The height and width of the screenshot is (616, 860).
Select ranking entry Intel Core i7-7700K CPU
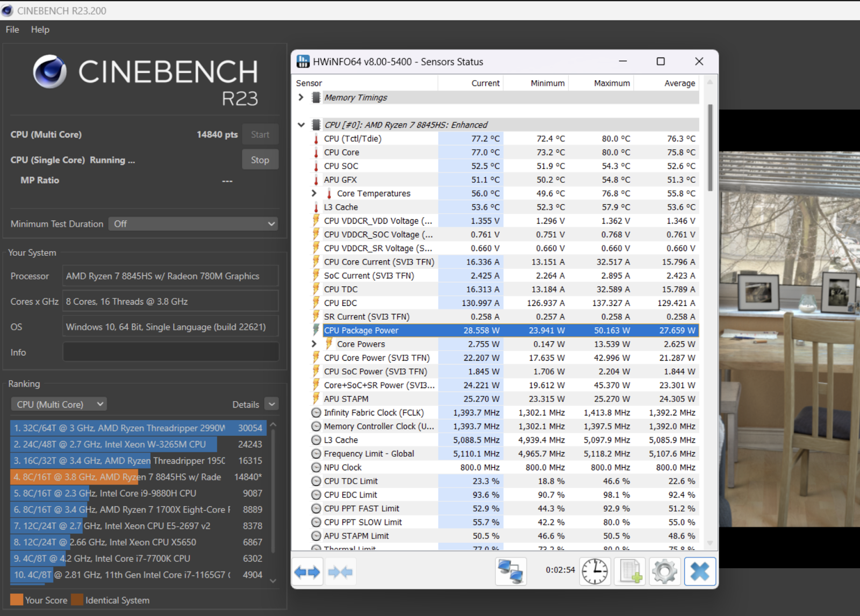coord(138,558)
